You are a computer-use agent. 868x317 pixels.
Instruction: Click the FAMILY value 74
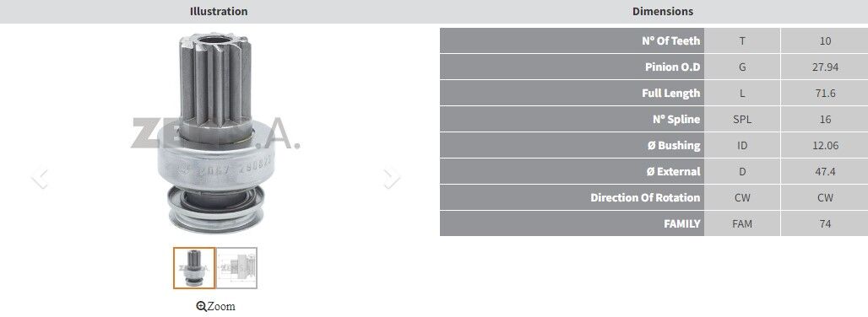point(825,223)
